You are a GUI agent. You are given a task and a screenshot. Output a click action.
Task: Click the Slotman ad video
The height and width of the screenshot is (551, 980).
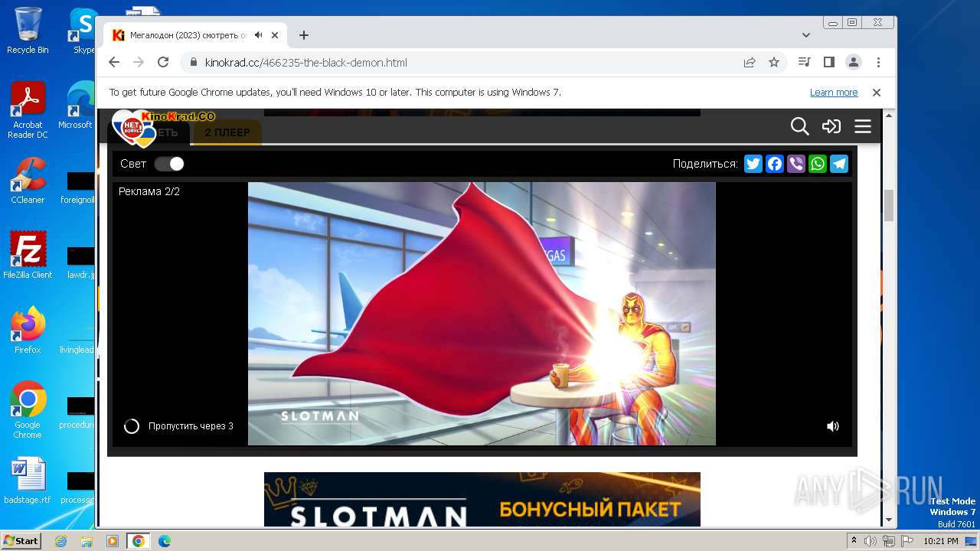[x=482, y=314]
